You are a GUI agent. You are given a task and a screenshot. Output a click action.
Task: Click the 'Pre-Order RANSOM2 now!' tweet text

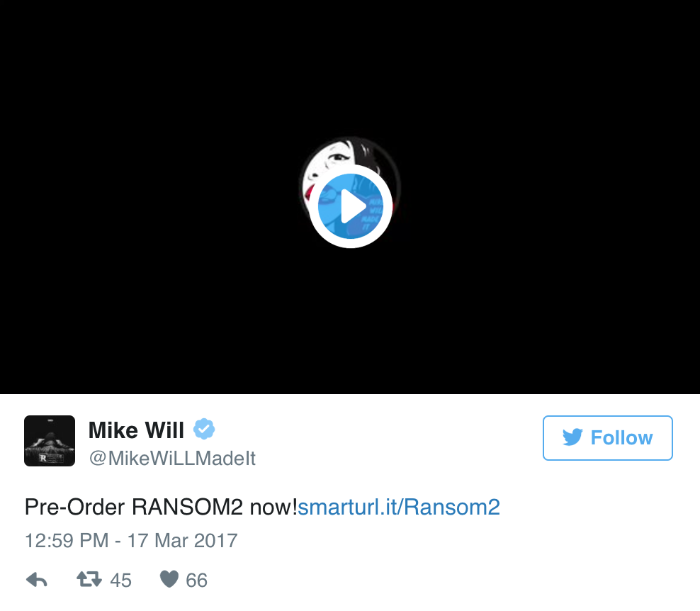pyautogui.click(x=161, y=508)
